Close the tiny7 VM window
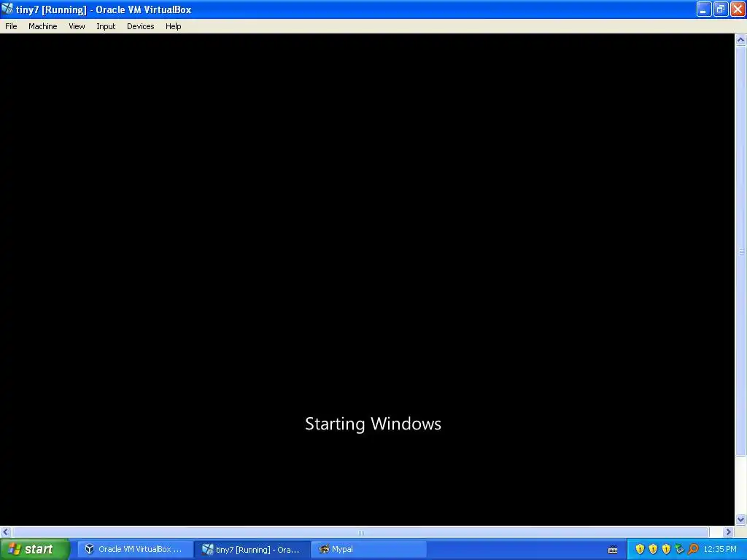 coord(738,9)
